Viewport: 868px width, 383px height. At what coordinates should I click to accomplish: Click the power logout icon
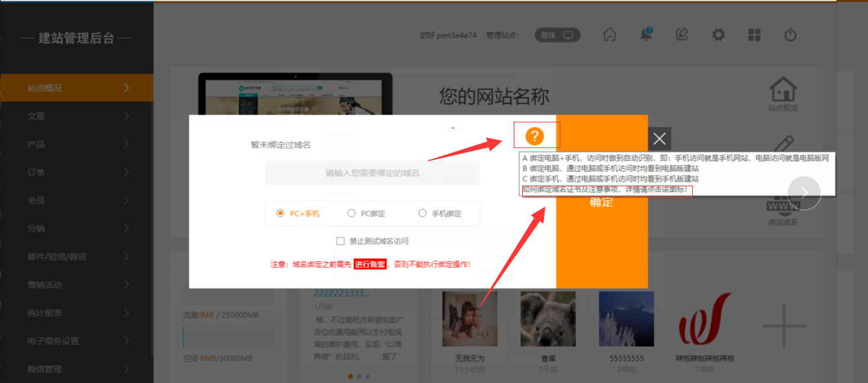click(791, 35)
